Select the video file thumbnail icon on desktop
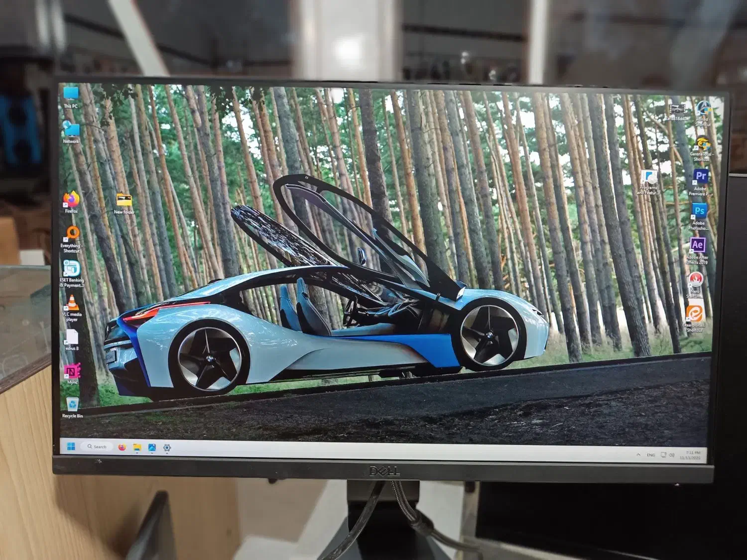This screenshot has height=560, width=747. pyautogui.click(x=677, y=112)
